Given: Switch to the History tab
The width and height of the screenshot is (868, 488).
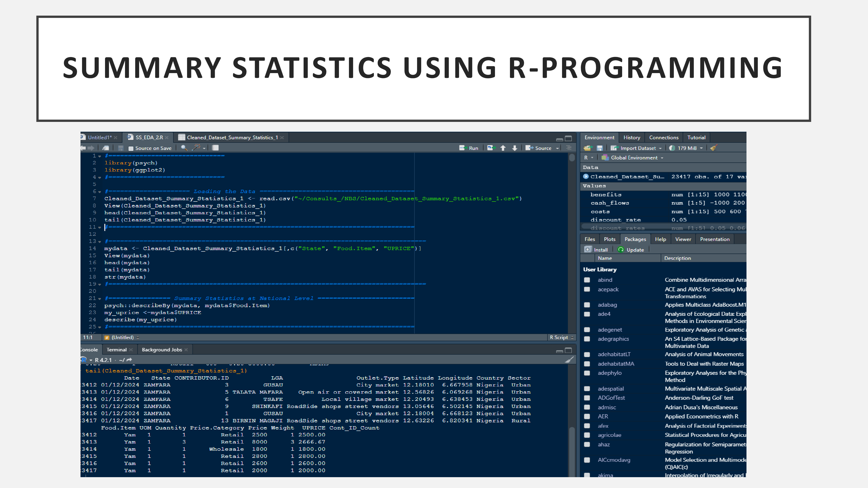Looking at the screenshot, I should click(631, 138).
